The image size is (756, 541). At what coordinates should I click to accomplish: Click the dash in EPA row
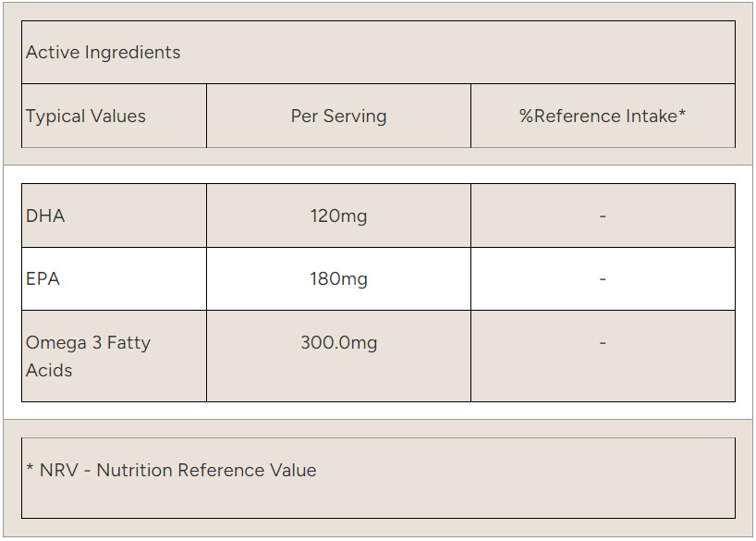(603, 279)
